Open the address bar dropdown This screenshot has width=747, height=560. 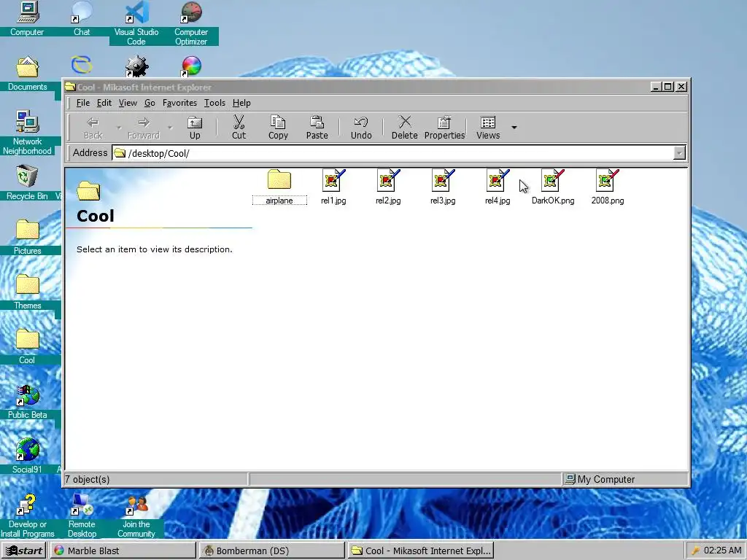[x=679, y=153]
